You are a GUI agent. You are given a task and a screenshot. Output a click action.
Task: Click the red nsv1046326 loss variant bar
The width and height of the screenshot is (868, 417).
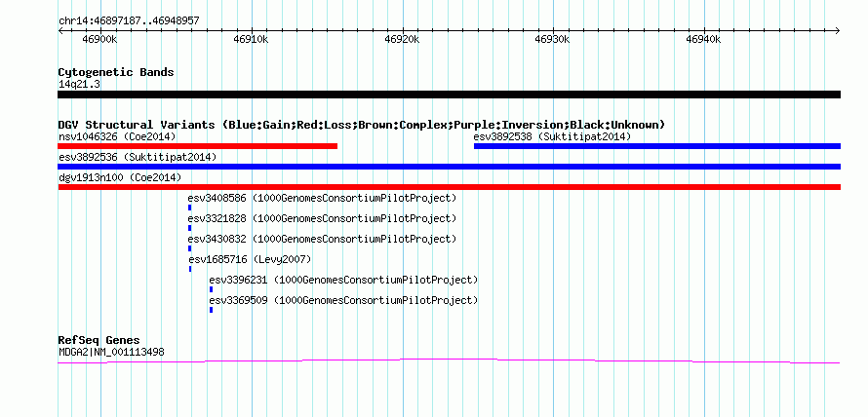point(198,146)
